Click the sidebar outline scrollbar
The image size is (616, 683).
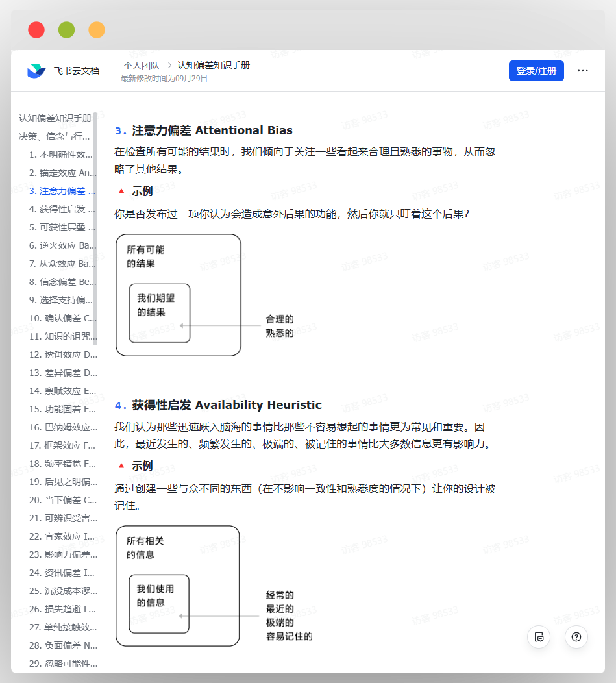click(95, 227)
